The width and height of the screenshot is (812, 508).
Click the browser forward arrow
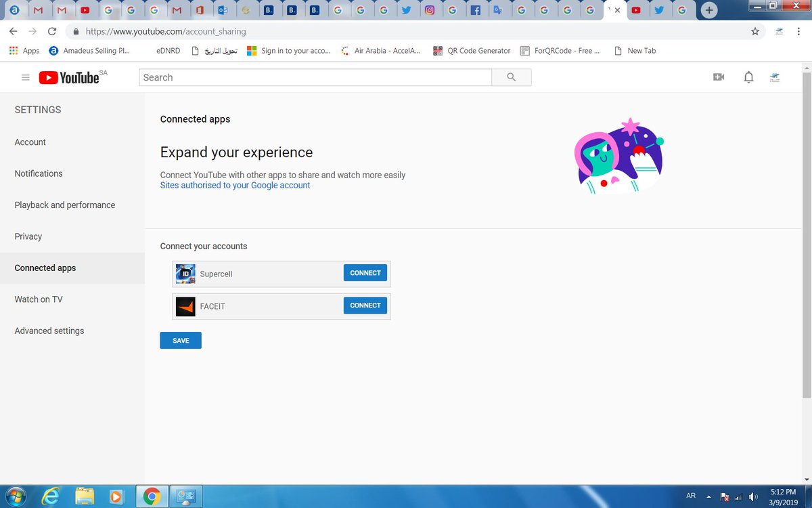coord(32,31)
